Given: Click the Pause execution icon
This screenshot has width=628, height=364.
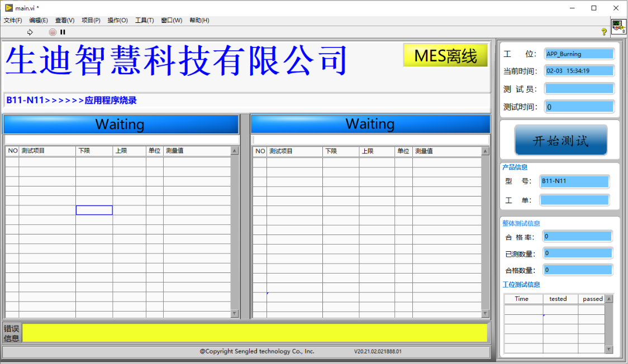Looking at the screenshot, I should click(63, 32).
